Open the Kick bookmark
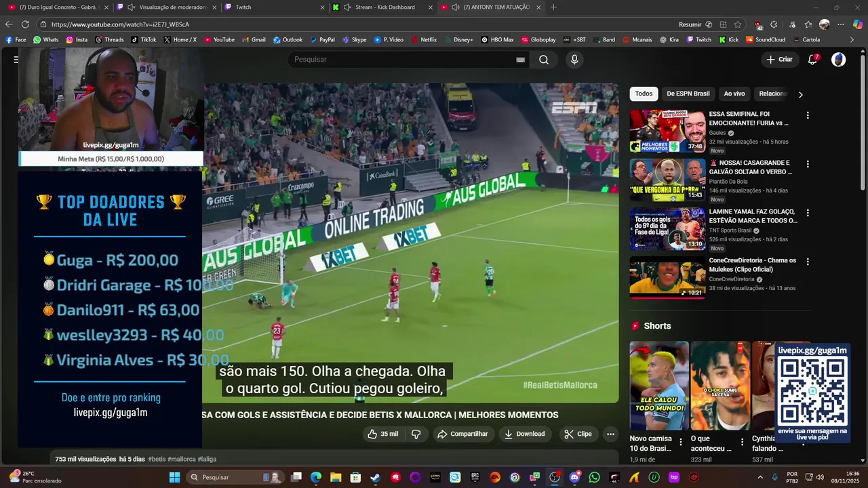The image size is (868, 488). click(729, 39)
